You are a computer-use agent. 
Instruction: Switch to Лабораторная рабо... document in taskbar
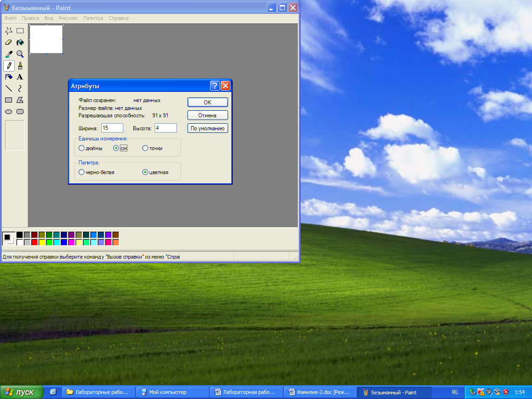pos(246,392)
